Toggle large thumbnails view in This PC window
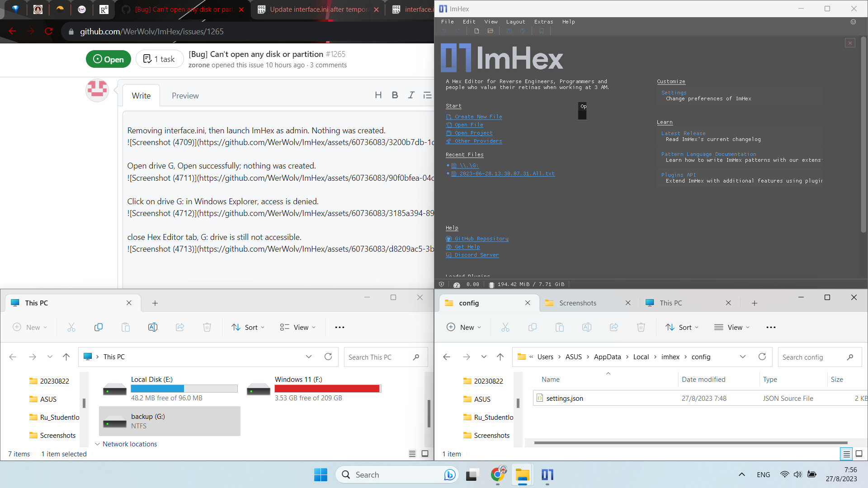Image resolution: width=868 pixels, height=488 pixels. pyautogui.click(x=425, y=454)
